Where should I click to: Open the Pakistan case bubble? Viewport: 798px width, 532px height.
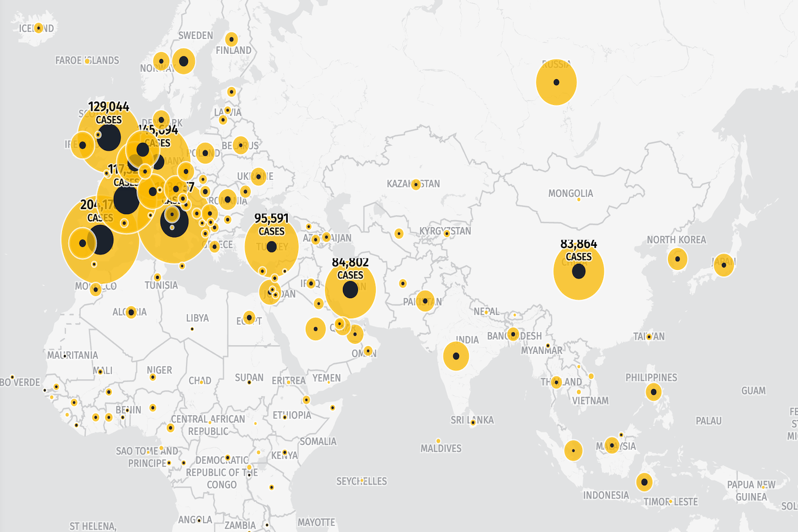pyautogui.click(x=425, y=301)
